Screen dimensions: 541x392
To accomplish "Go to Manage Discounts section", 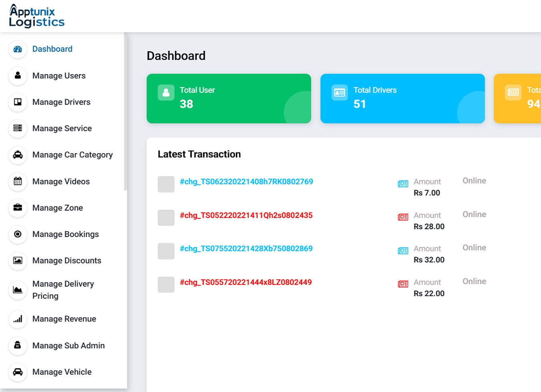I will 67,260.
